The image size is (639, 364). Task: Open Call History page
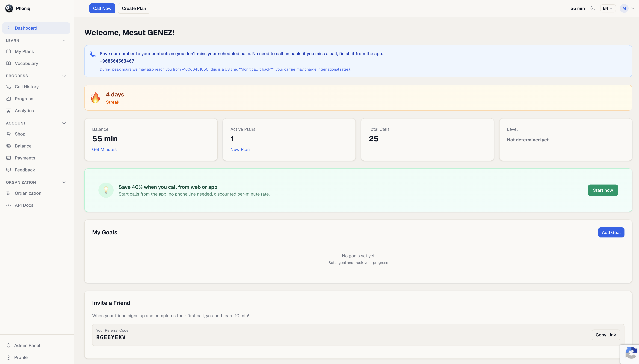click(x=36, y=87)
